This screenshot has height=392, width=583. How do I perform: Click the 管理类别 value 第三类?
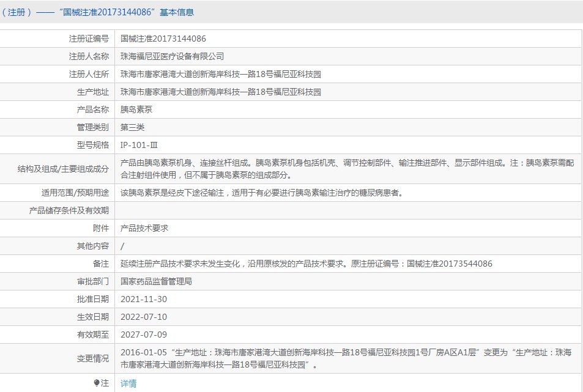pyautogui.click(x=132, y=127)
